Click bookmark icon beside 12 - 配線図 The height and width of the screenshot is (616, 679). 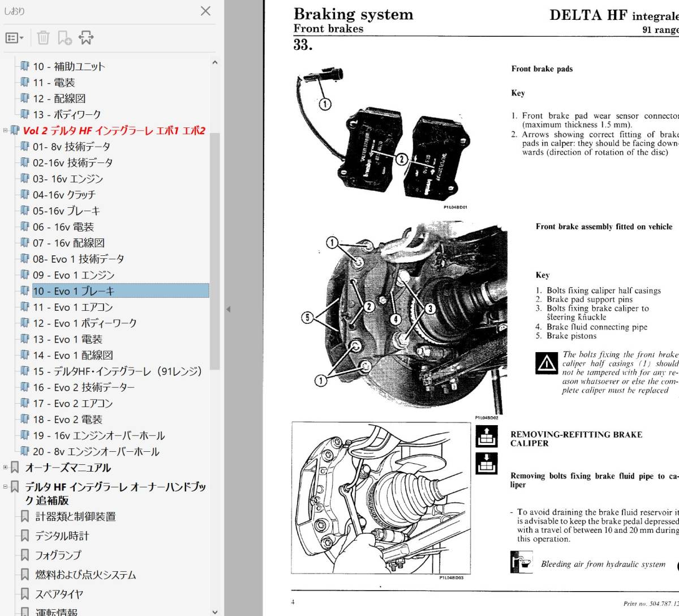click(24, 98)
